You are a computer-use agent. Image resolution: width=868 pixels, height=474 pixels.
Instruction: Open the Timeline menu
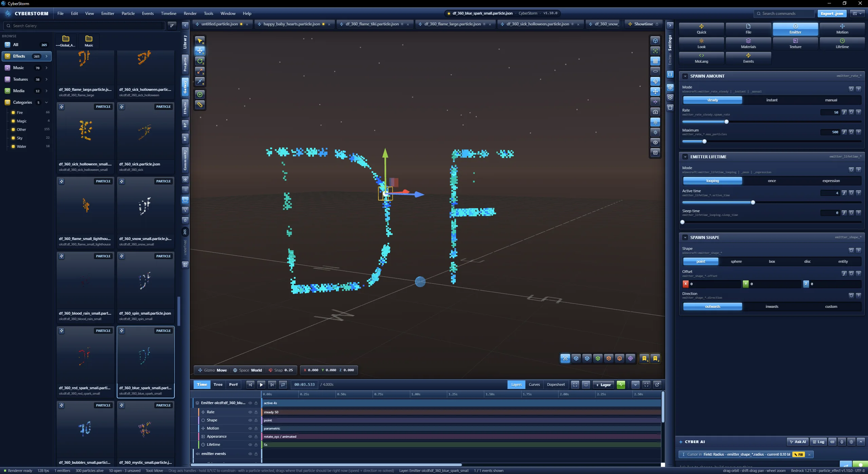click(169, 14)
